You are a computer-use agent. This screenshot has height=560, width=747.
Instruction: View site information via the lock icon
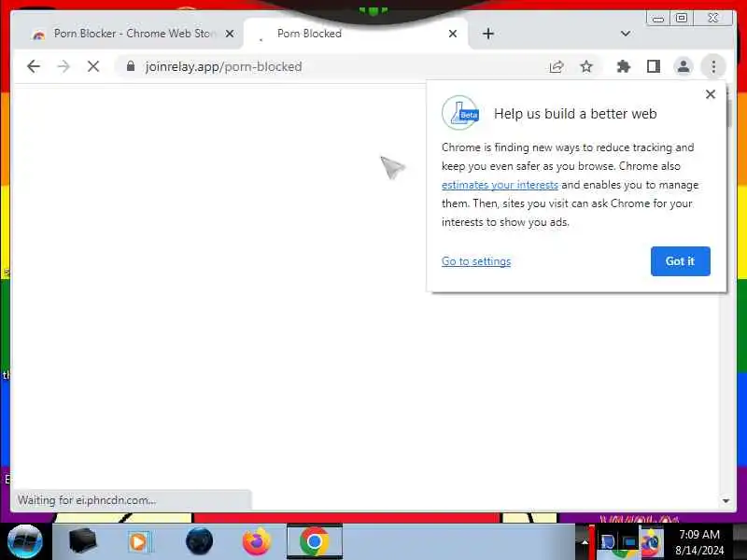tap(131, 66)
